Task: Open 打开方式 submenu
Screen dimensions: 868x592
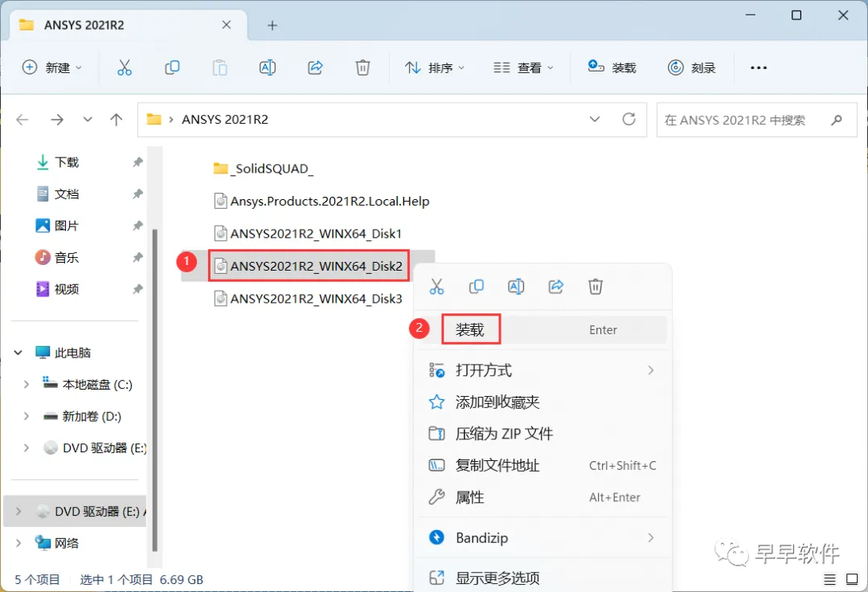Action: point(542,370)
